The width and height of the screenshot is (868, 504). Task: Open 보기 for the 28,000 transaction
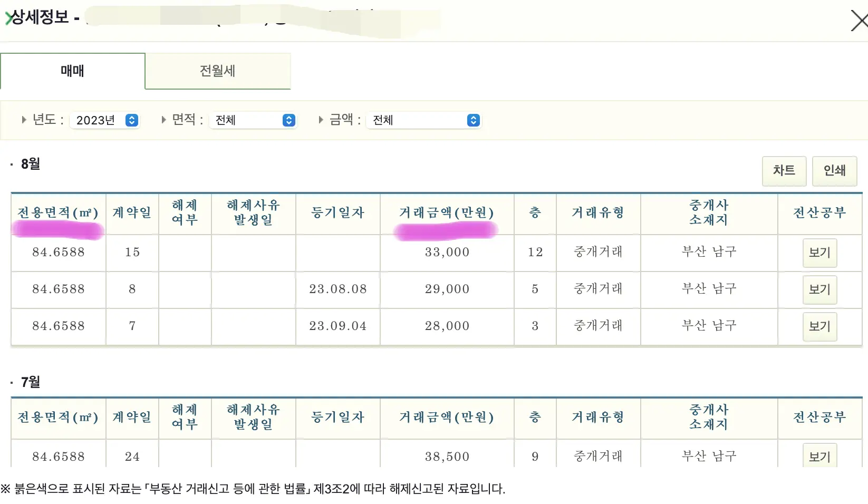(819, 326)
